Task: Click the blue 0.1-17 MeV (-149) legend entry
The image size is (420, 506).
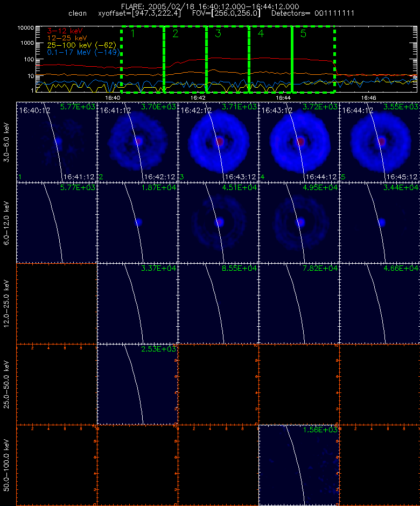Action: point(83,52)
